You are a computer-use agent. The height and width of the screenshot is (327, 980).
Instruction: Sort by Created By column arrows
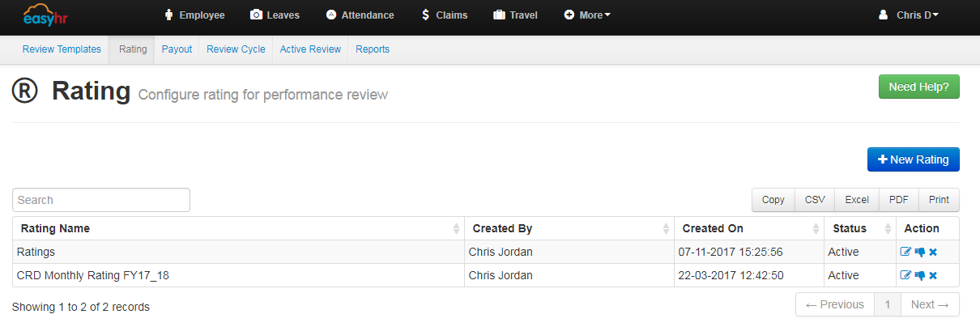point(667,229)
